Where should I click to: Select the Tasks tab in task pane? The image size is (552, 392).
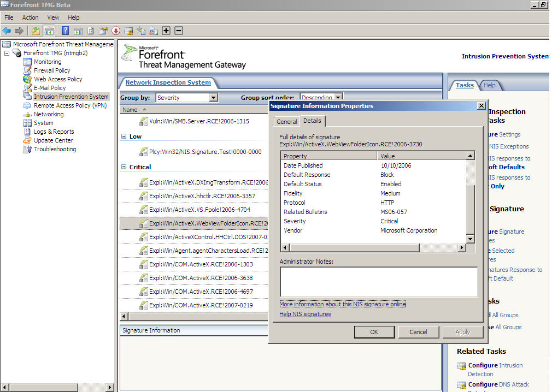point(465,85)
